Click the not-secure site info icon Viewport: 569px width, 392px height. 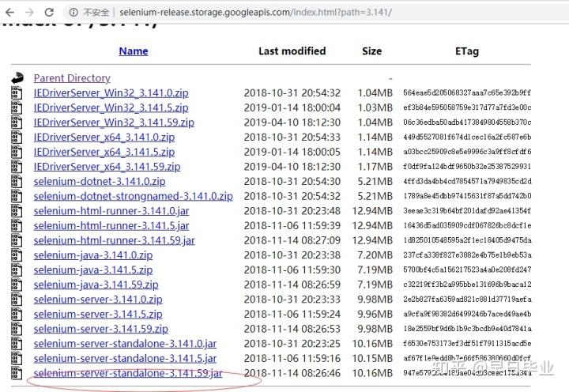coord(73,13)
